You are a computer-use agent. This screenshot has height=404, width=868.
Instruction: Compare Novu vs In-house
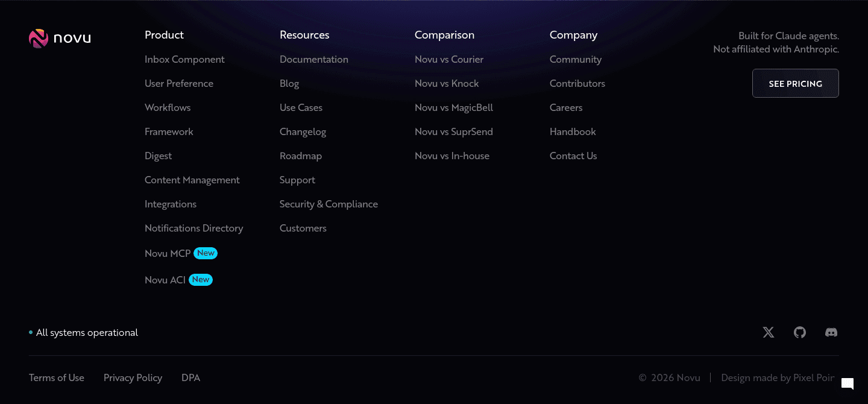452,156
